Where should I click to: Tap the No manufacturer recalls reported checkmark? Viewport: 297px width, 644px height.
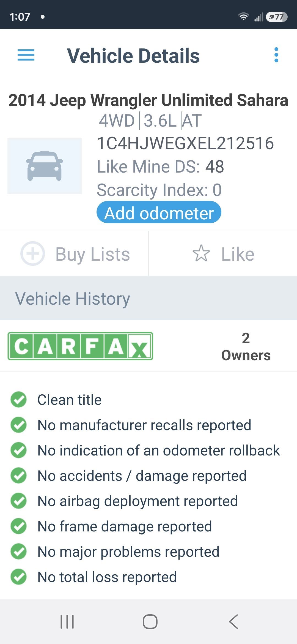[18, 425]
